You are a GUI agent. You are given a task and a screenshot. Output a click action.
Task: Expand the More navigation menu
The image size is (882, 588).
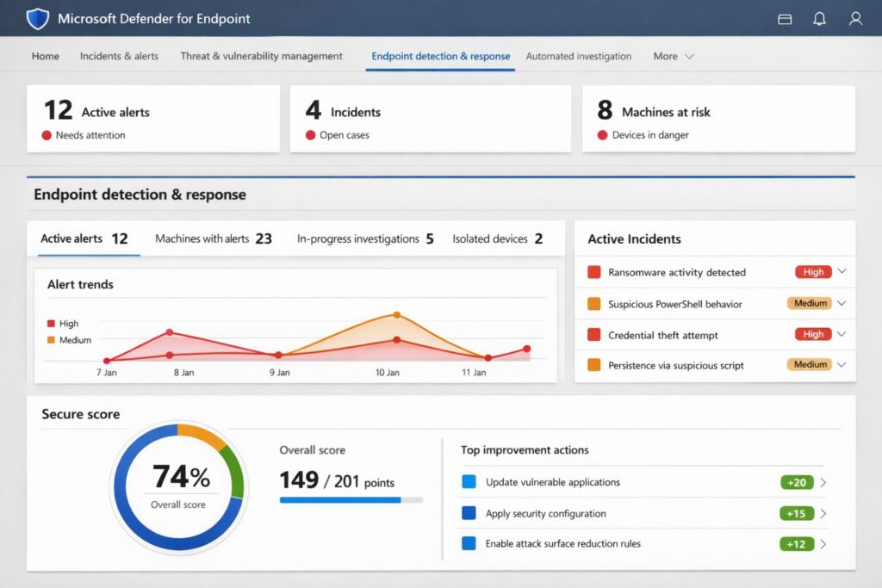coord(673,56)
